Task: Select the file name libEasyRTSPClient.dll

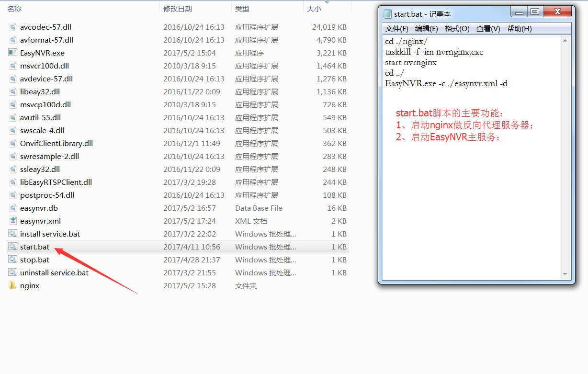Action: [56, 182]
